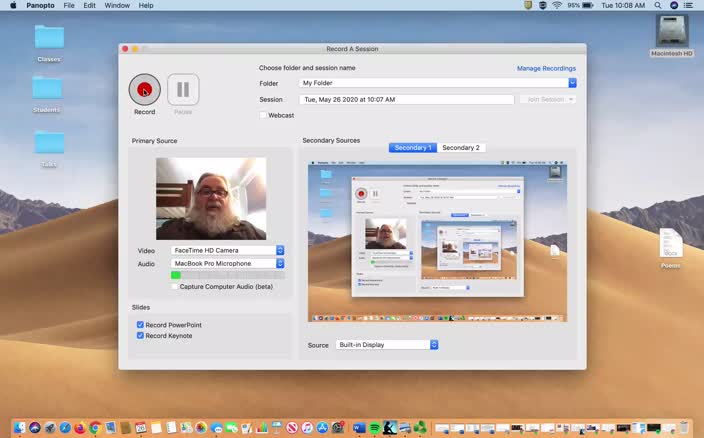704x438 pixels.
Task: Click the Session name text field
Action: pos(406,100)
